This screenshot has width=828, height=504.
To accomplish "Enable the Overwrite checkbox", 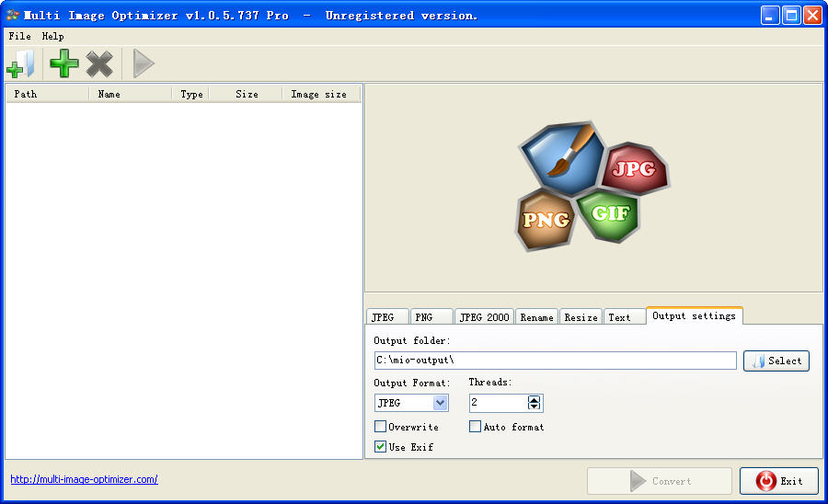I will pos(380,427).
